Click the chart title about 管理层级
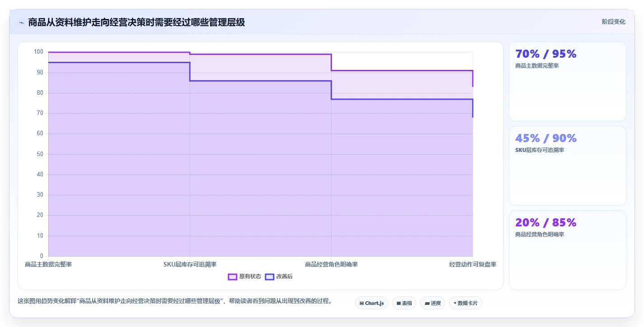This screenshot has height=327, width=644. [136, 22]
